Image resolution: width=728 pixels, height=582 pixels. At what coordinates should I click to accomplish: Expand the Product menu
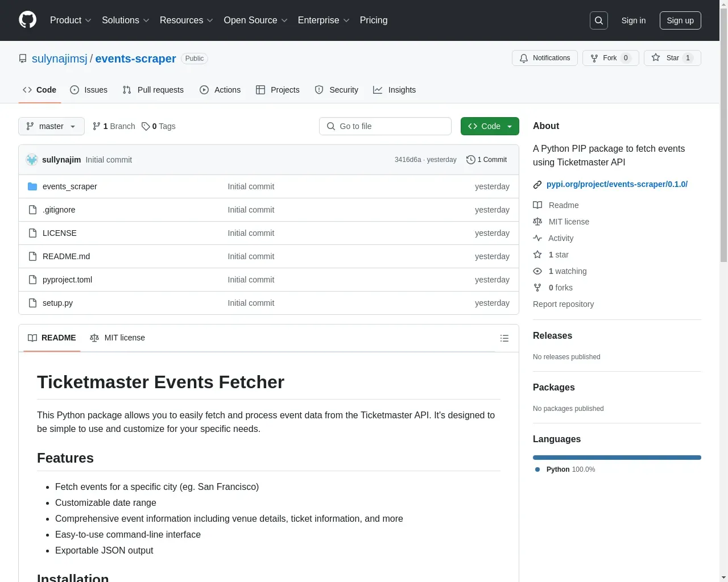pos(71,20)
